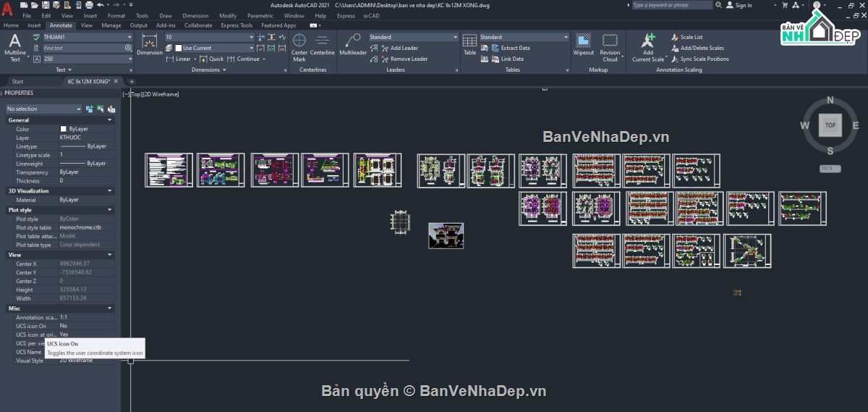Collapse the Plot style section

[110, 210]
